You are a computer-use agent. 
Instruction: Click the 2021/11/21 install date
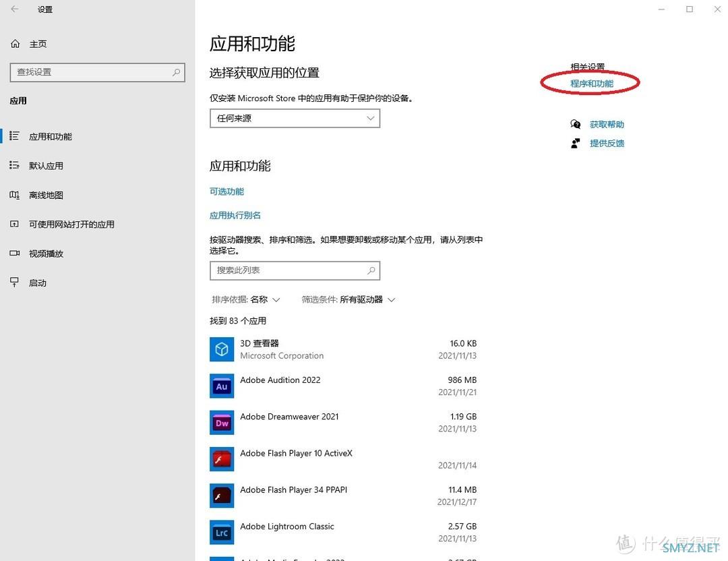pyautogui.click(x=457, y=392)
